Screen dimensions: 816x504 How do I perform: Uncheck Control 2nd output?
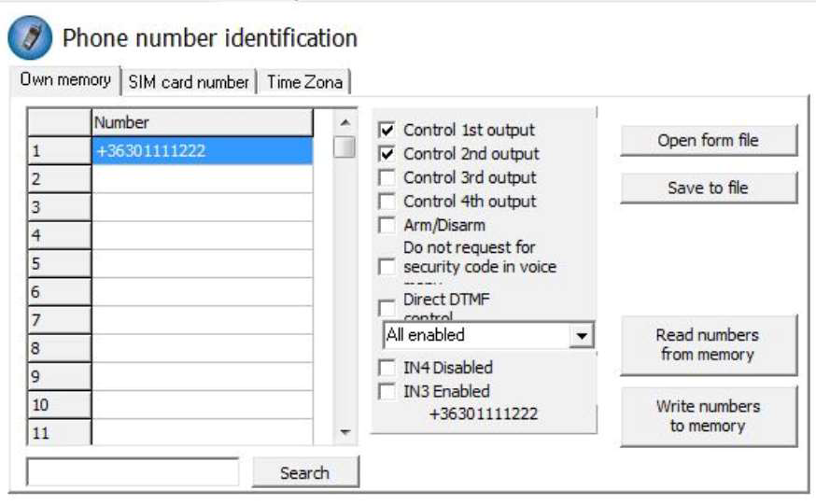click(x=387, y=153)
